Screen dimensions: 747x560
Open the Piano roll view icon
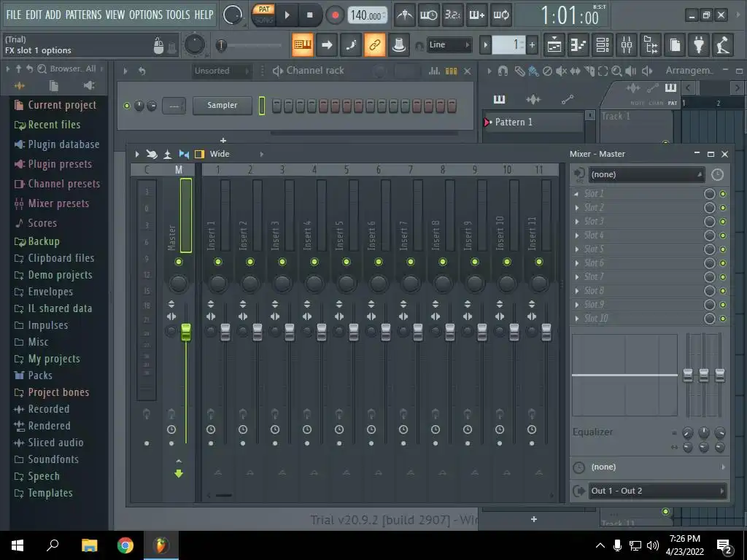tap(578, 45)
